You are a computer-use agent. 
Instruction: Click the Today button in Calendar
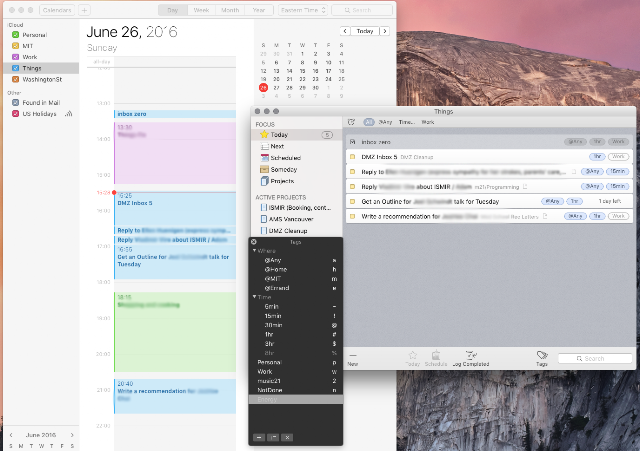[x=364, y=31]
